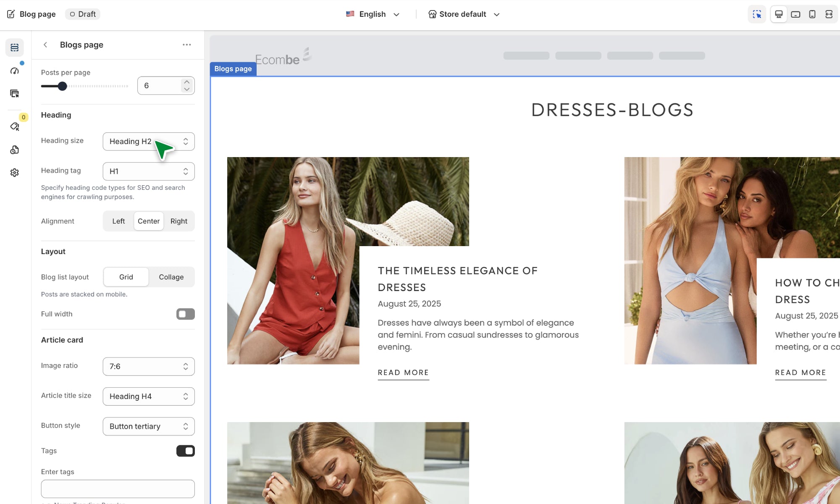840x504 pixels.
Task: Enable the Full width toggle
Action: pos(185,314)
